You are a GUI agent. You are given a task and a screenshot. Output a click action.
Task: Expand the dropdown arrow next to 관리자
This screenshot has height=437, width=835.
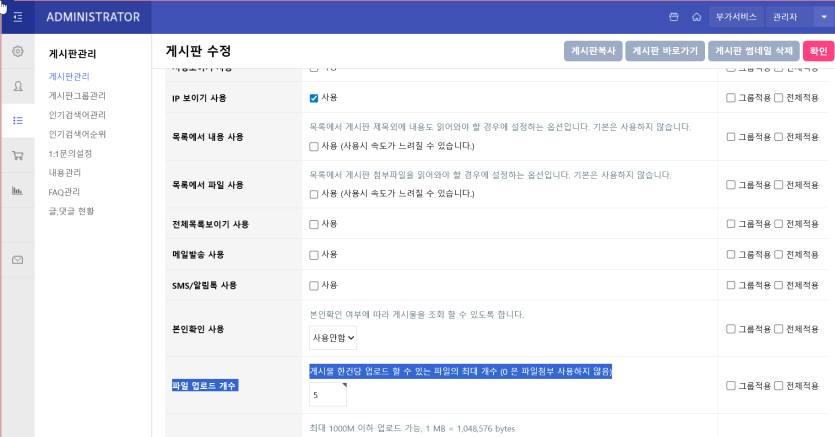point(824,17)
